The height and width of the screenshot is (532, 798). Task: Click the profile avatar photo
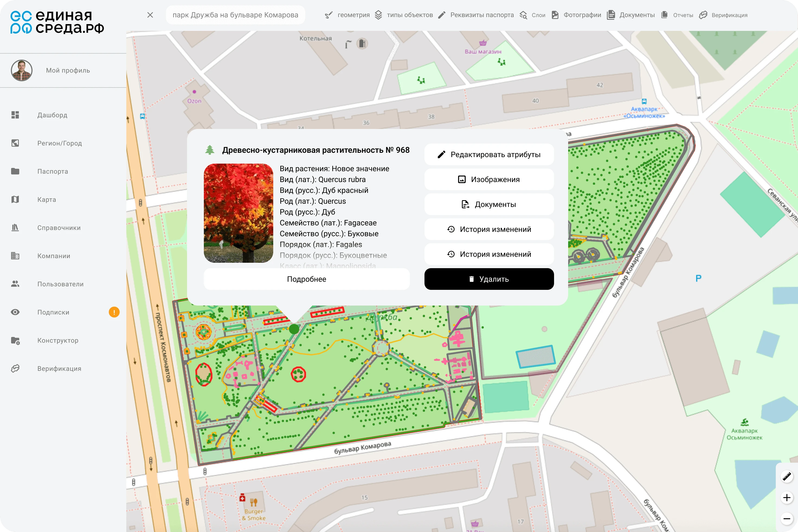pyautogui.click(x=22, y=71)
